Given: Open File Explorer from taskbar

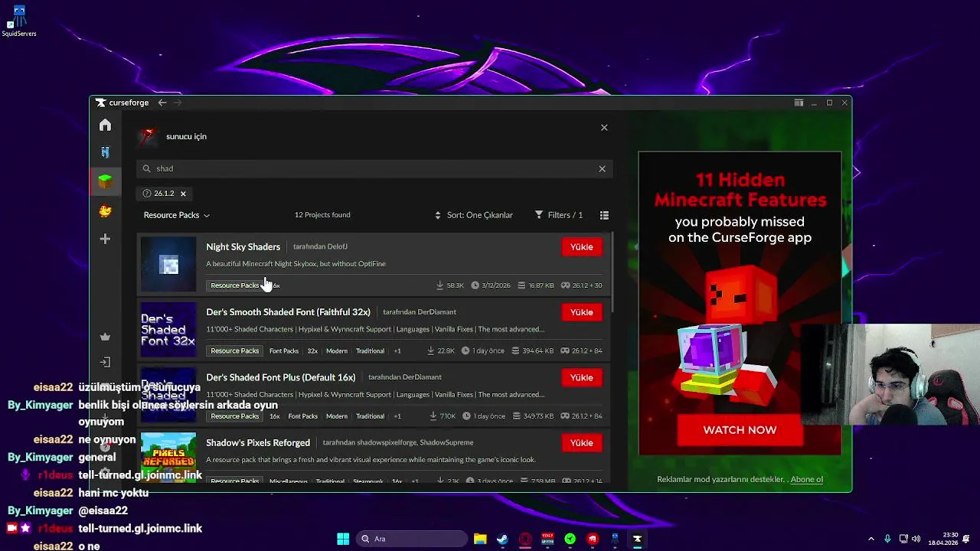Looking at the screenshot, I should (480, 539).
